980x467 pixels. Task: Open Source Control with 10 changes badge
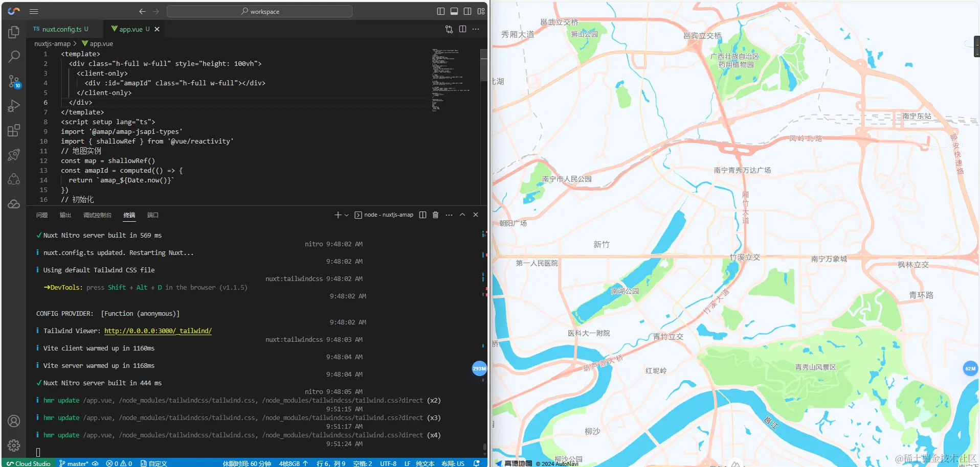14,81
